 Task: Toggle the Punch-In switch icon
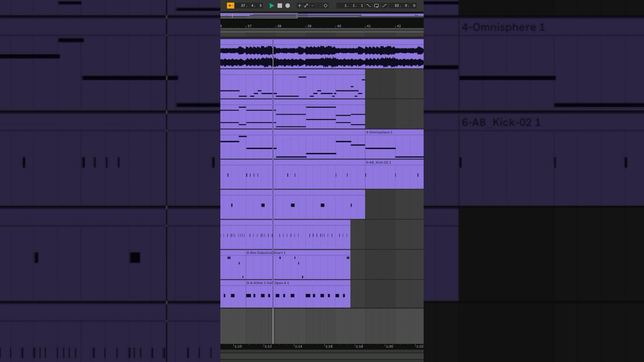pyautogui.click(x=368, y=6)
